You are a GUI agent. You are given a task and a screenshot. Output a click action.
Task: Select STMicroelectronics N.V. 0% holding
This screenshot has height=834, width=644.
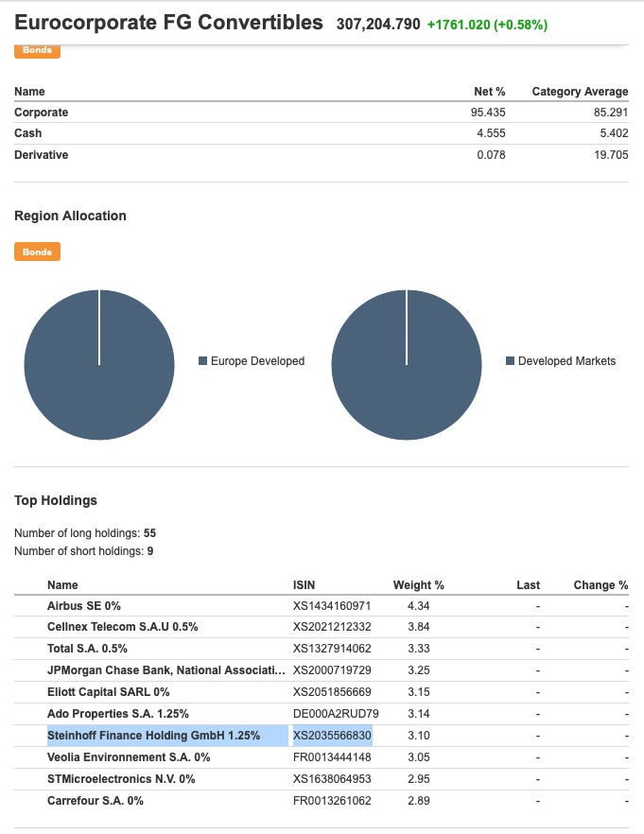coord(122,779)
